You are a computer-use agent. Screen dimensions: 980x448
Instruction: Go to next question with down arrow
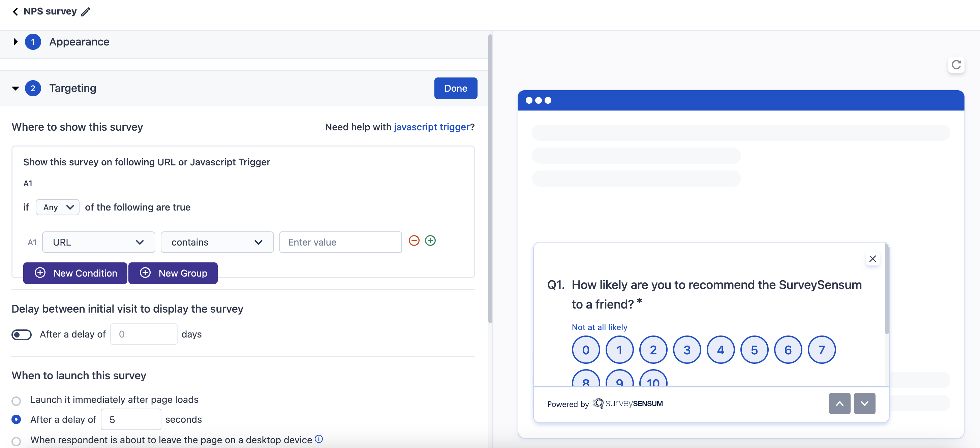[864, 404]
